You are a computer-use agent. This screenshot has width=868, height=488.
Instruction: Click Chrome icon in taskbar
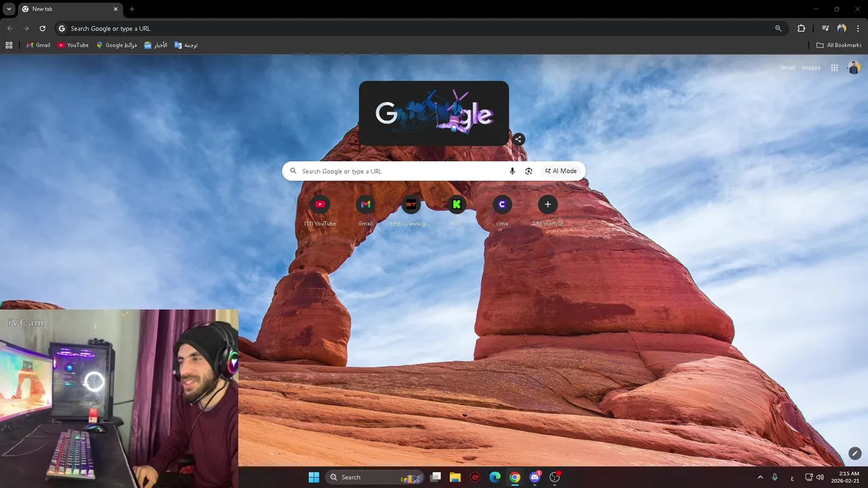[515, 477]
